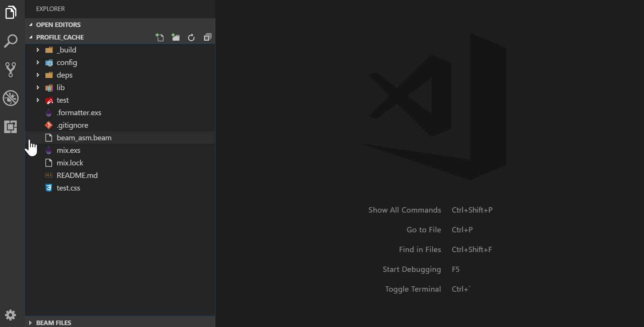
Task: Click the CSS icon beside test.css
Action: tap(49, 188)
